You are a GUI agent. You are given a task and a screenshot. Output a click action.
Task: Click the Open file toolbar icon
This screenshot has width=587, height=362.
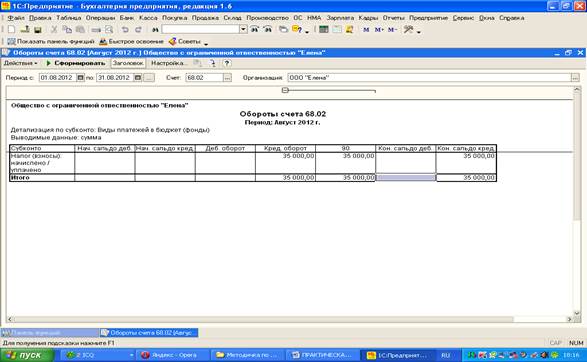point(25,30)
